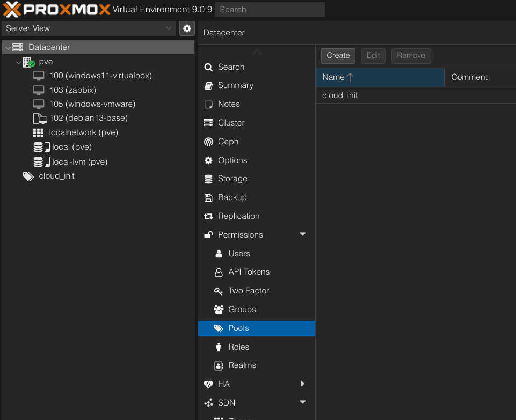Click the outlined user icon beside API Tokens

219,272
